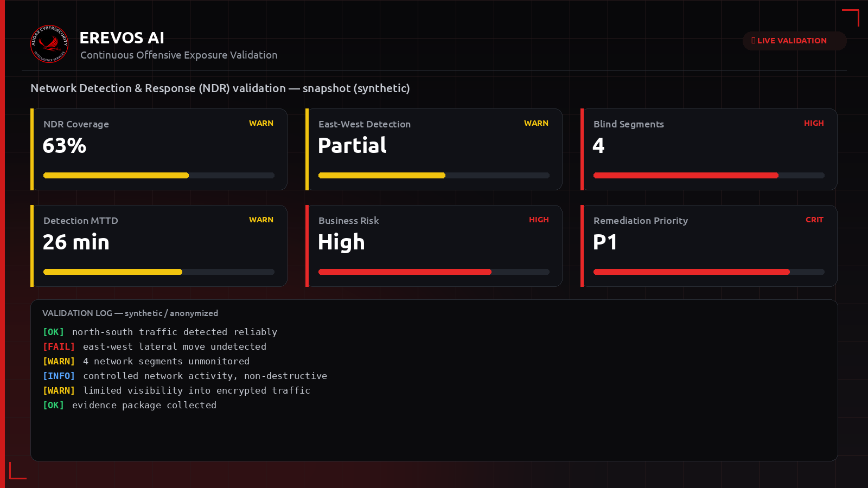The height and width of the screenshot is (488, 868).
Task: Click the VALIDATION LOG header
Action: pos(130,313)
